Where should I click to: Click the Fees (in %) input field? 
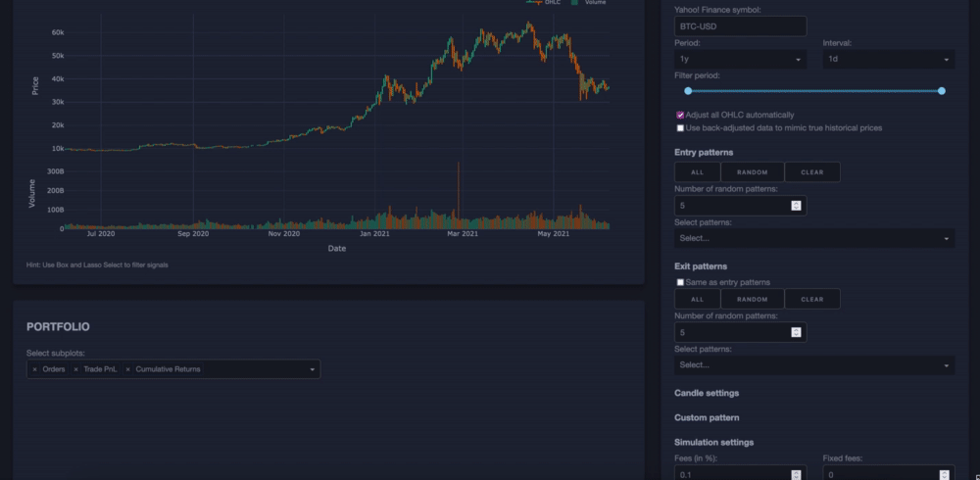point(740,474)
